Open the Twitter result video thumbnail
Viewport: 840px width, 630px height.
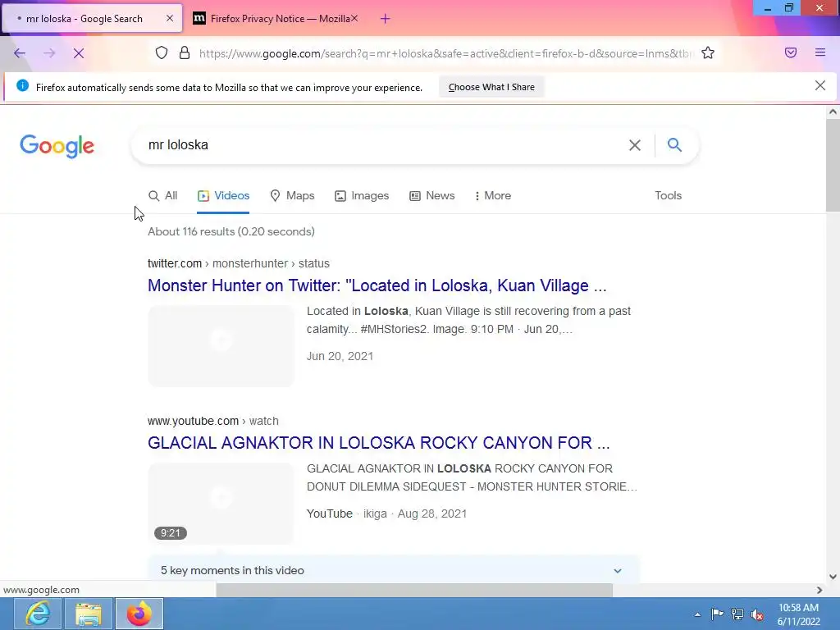[x=221, y=345]
